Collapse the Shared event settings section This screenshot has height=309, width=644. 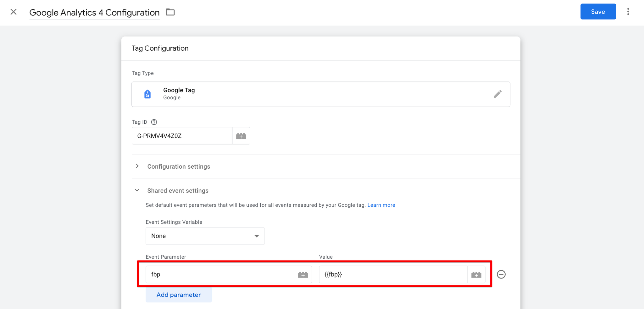(x=137, y=190)
